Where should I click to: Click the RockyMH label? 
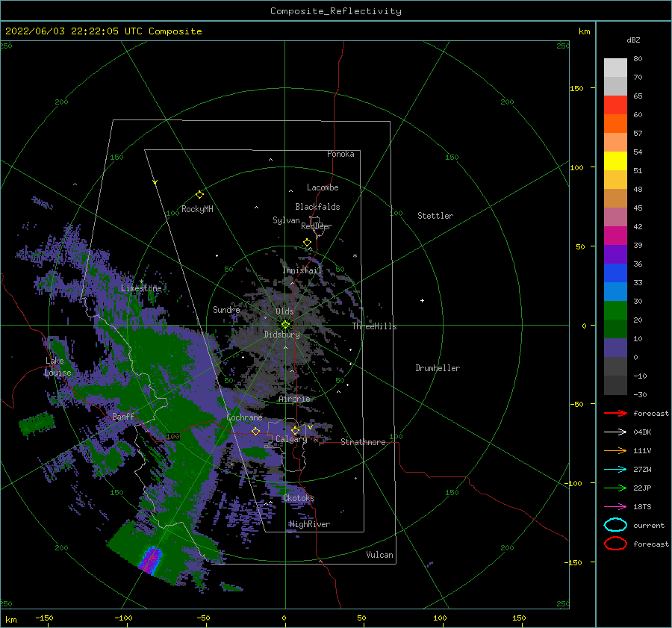pos(197,209)
